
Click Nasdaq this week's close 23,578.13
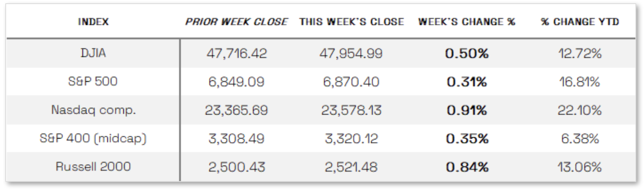point(351,110)
